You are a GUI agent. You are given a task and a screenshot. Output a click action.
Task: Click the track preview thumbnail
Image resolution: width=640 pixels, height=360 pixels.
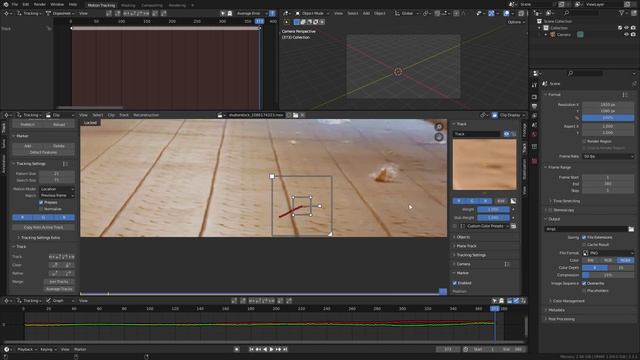484,164
